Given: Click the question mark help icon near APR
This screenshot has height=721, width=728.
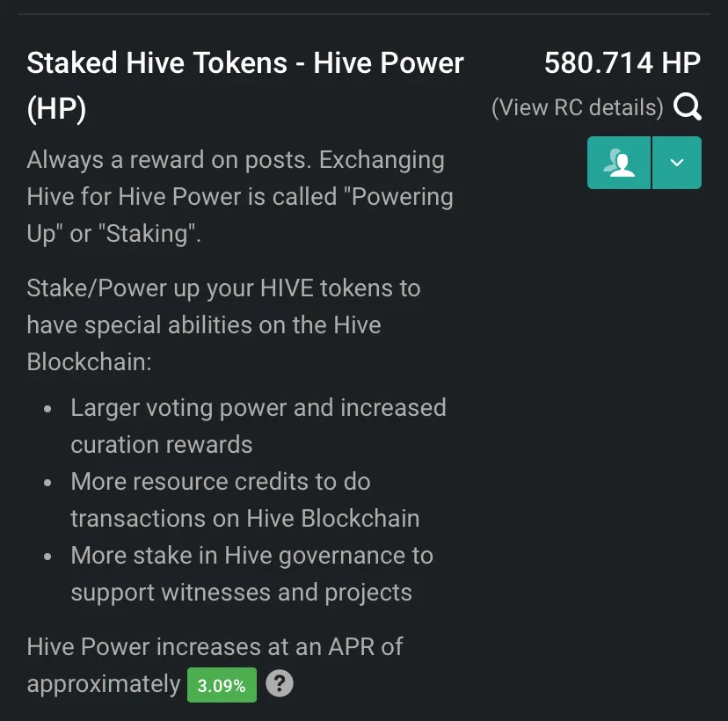Looking at the screenshot, I should point(279,683).
